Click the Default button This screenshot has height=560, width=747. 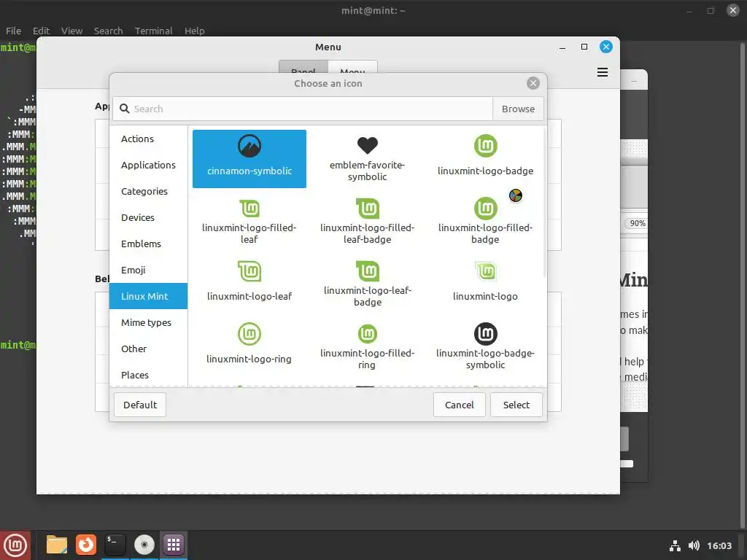[140, 405]
